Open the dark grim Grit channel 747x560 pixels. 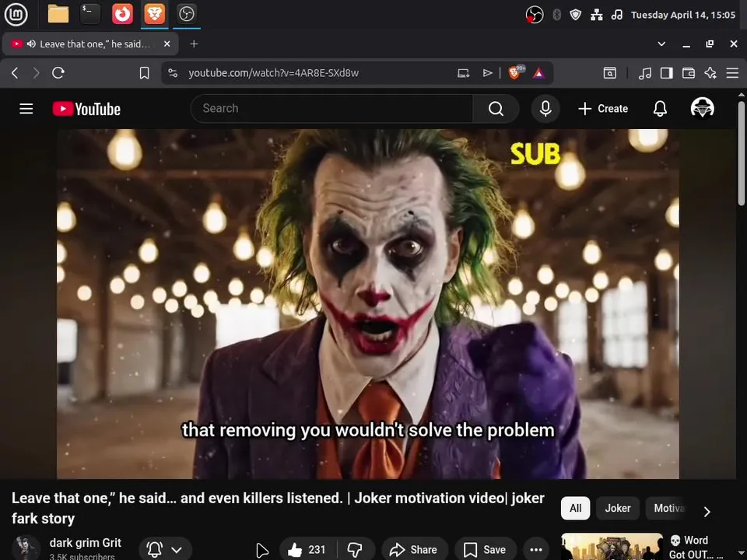[86, 543]
